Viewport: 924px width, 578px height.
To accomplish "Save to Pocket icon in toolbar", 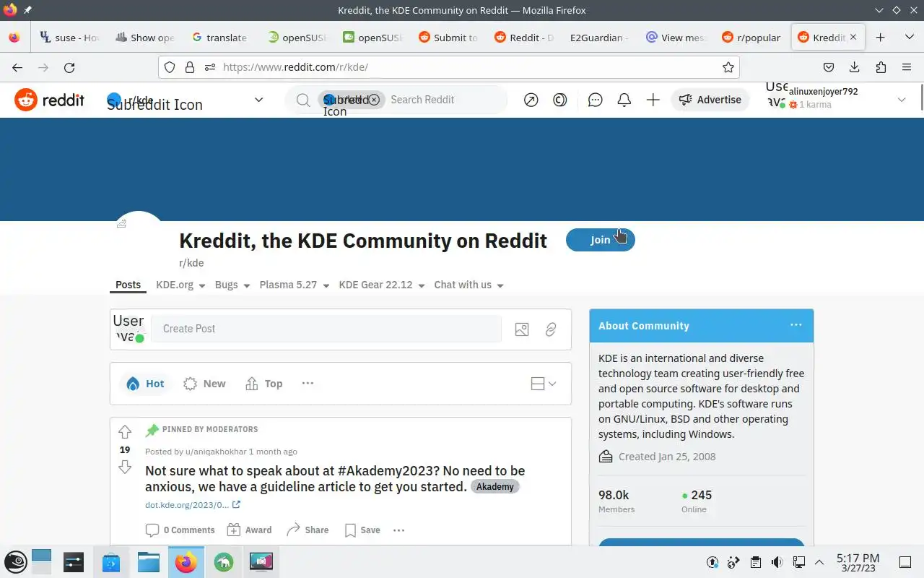I will (829, 67).
